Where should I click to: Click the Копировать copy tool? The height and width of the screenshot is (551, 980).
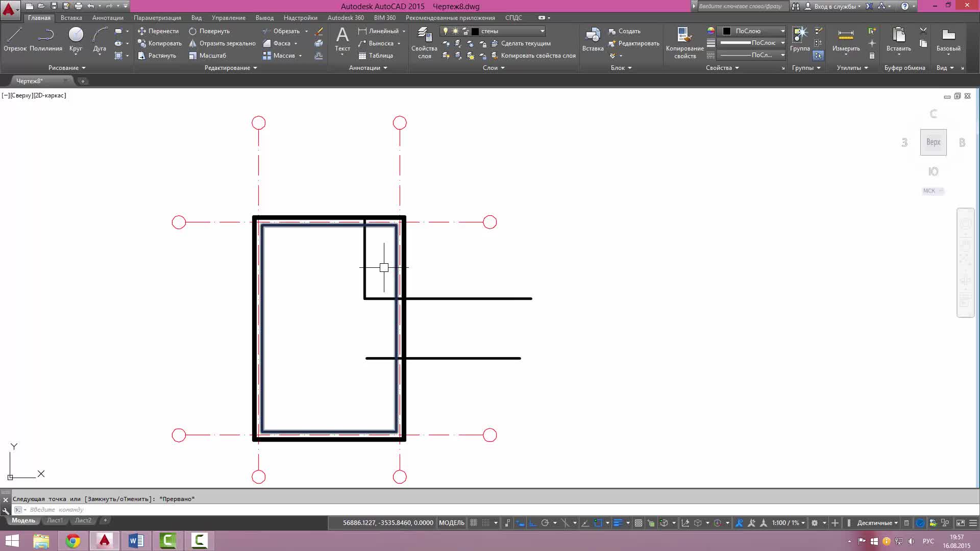[x=159, y=43]
